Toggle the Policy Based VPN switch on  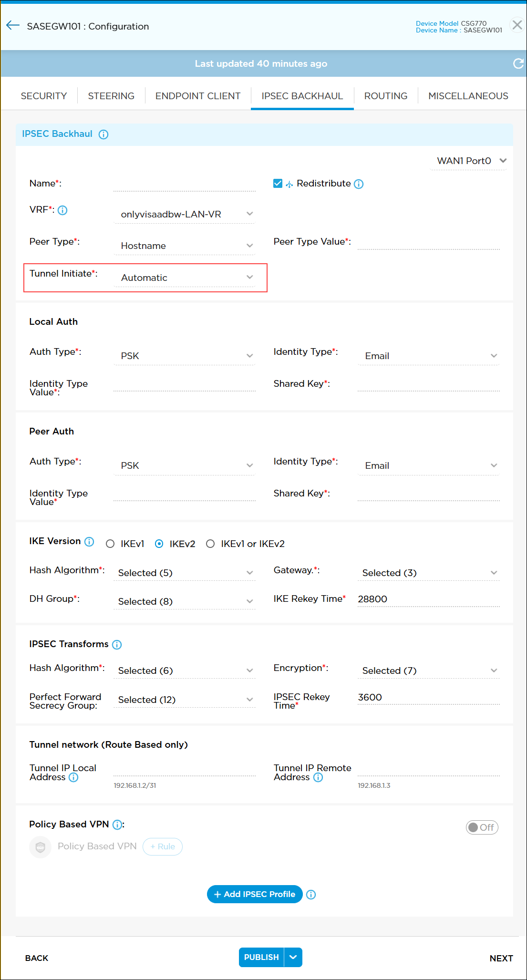tap(482, 827)
